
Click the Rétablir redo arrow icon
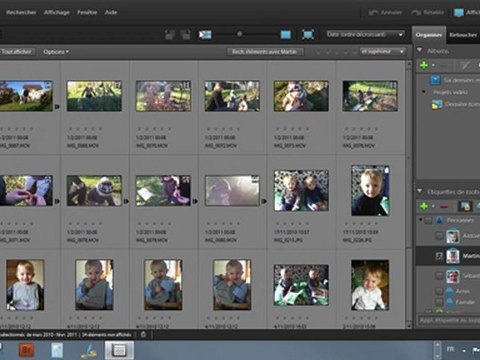pyautogui.click(x=416, y=13)
